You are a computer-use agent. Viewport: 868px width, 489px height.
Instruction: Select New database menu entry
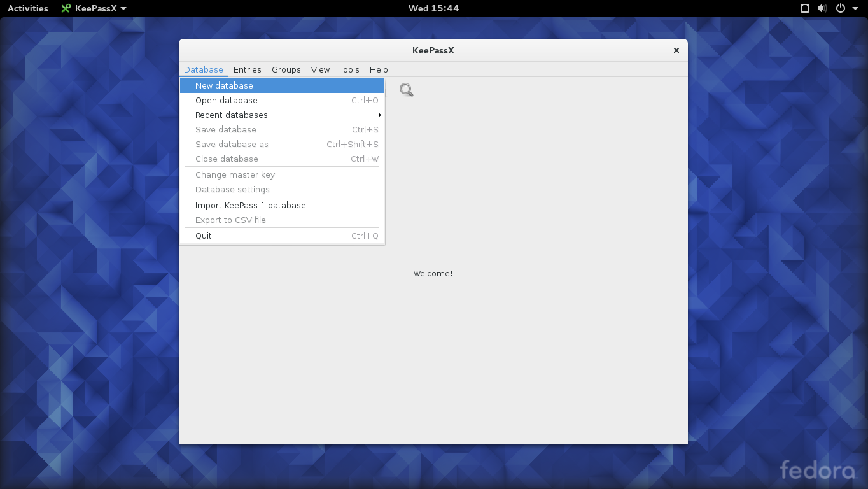click(282, 85)
